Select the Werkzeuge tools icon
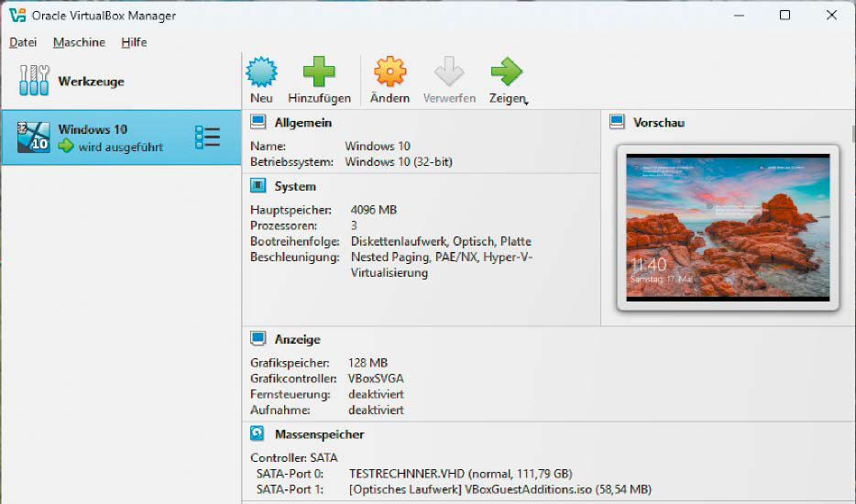 click(x=34, y=81)
